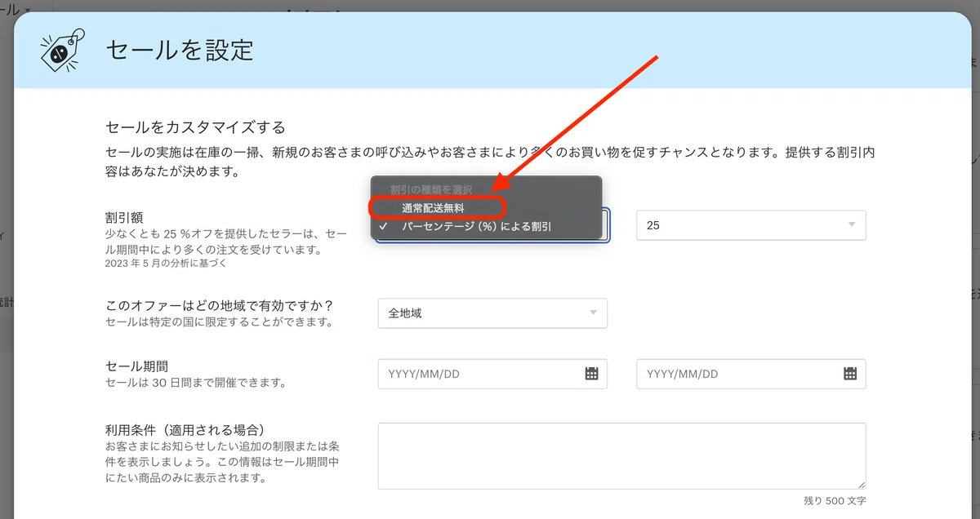Click the セール期間 label
The image size is (980, 519).
[136, 366]
